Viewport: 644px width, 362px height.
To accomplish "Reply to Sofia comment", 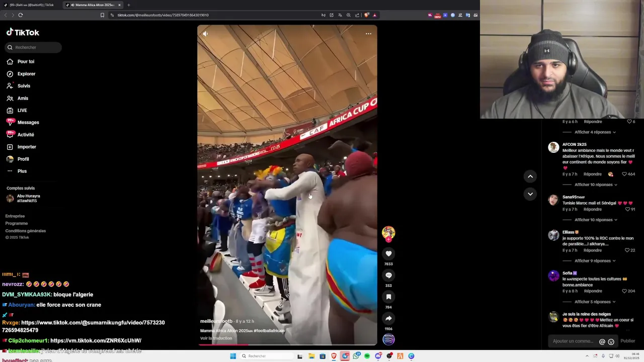I will pyautogui.click(x=593, y=291).
